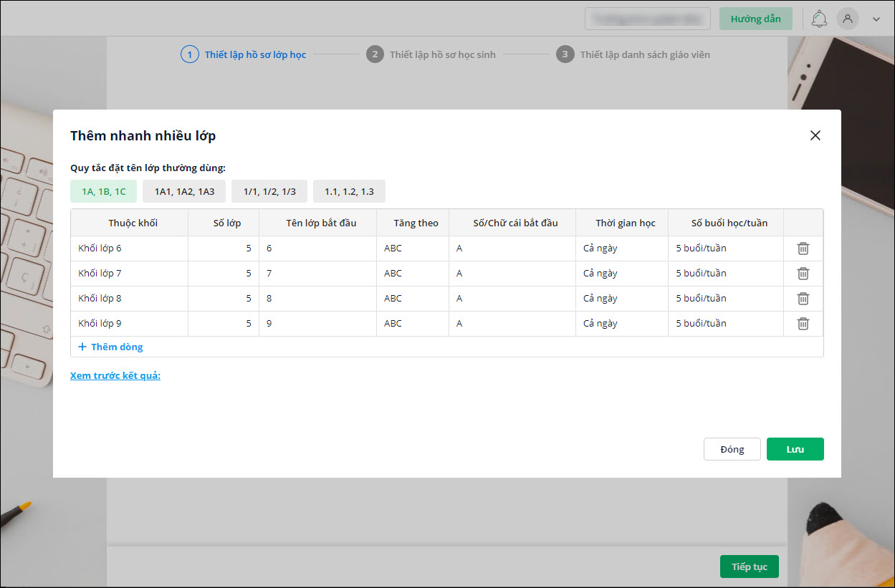Edit Tên lớp bắt đầu value 7
The width and height of the screenshot is (895, 588).
[318, 274]
